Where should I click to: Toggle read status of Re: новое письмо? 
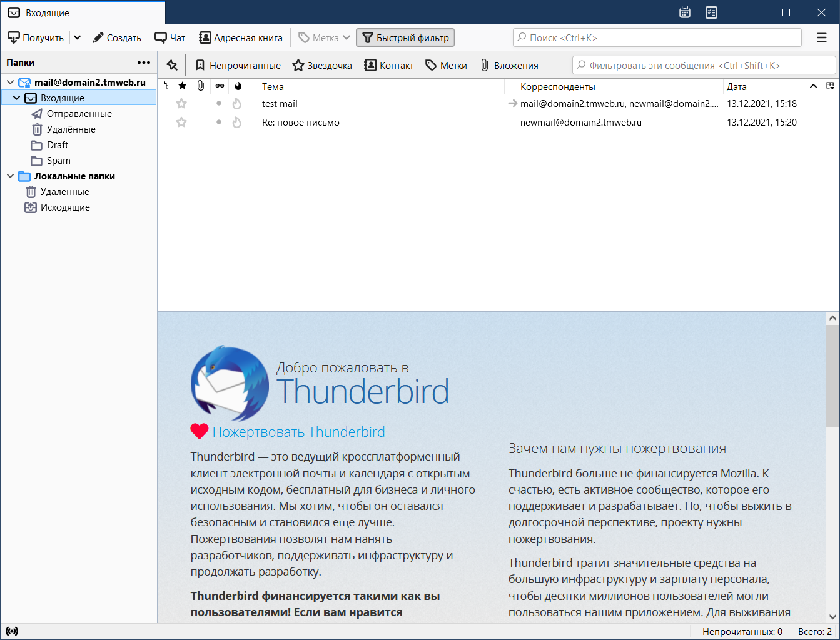click(219, 122)
